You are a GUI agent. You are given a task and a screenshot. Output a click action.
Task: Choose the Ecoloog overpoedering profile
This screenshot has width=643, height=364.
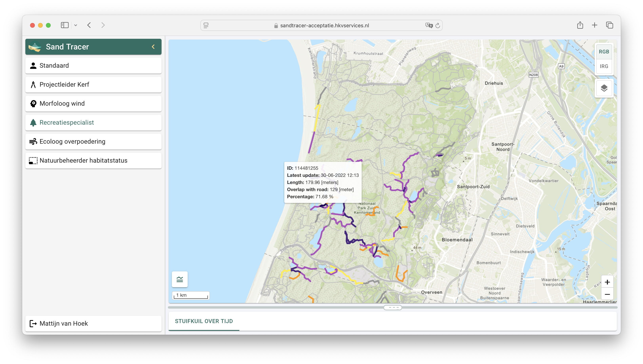[x=93, y=141]
